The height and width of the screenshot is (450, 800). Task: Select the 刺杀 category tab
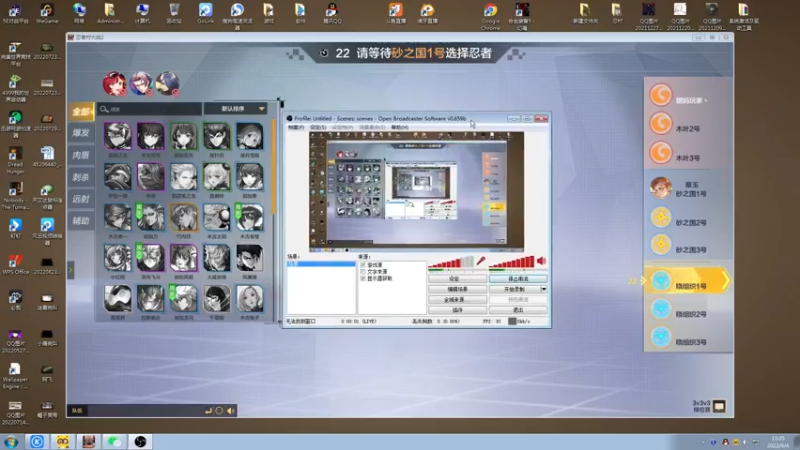81,178
